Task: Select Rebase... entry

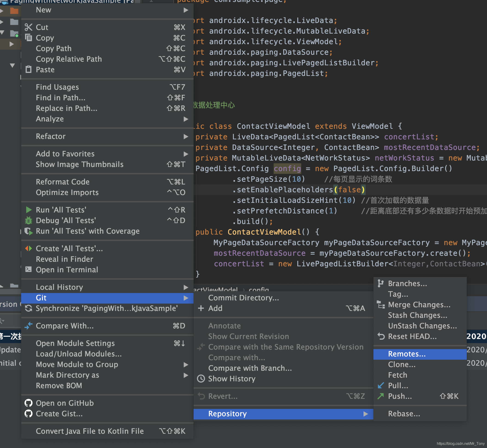Action: 420,414
